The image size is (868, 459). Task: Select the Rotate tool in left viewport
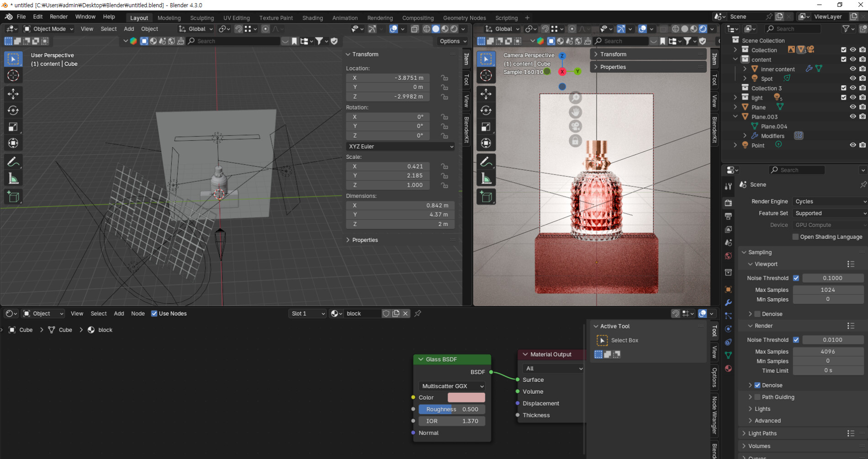point(13,111)
